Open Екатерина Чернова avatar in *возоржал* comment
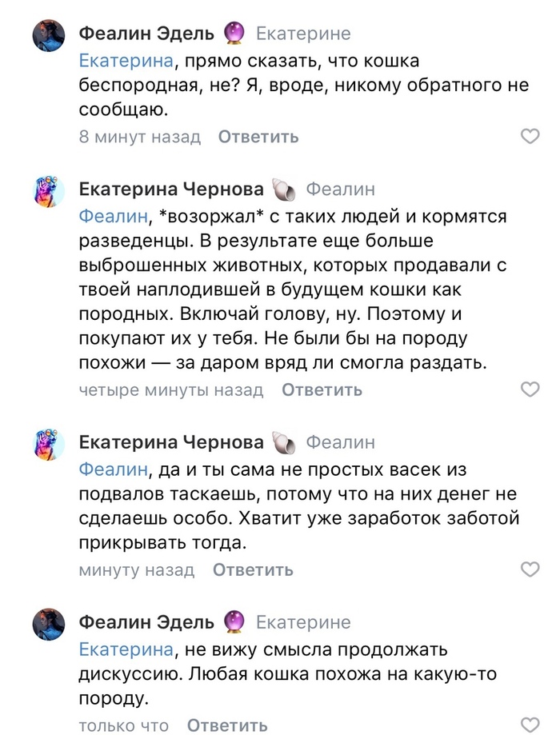 point(48,191)
